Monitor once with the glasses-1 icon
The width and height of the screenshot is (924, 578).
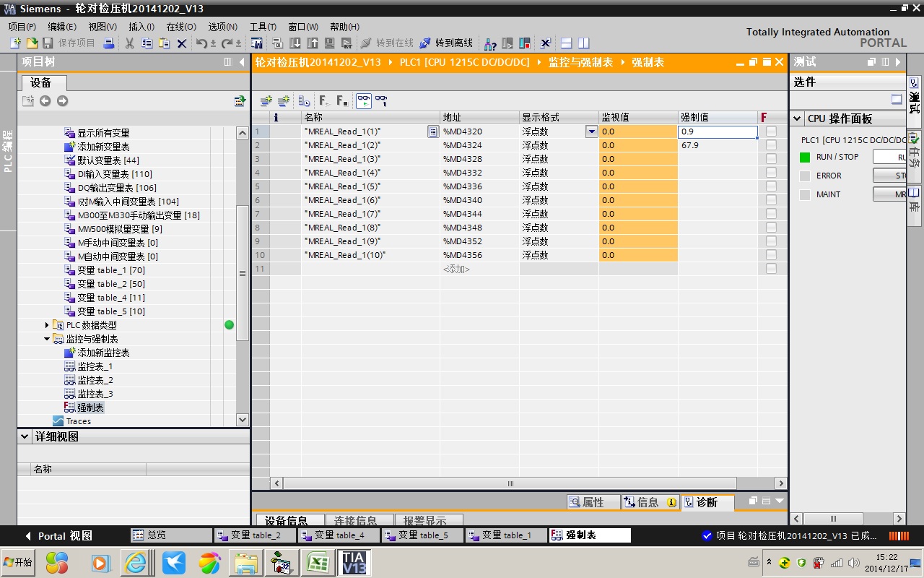[x=381, y=101]
